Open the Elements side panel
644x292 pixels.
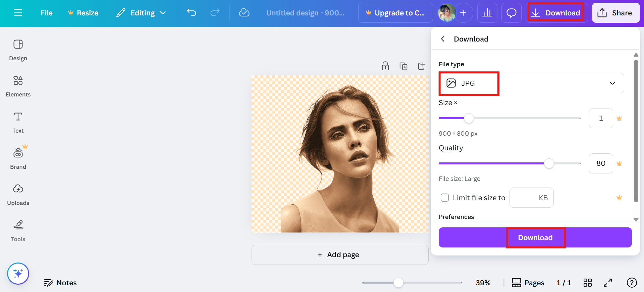point(18,86)
